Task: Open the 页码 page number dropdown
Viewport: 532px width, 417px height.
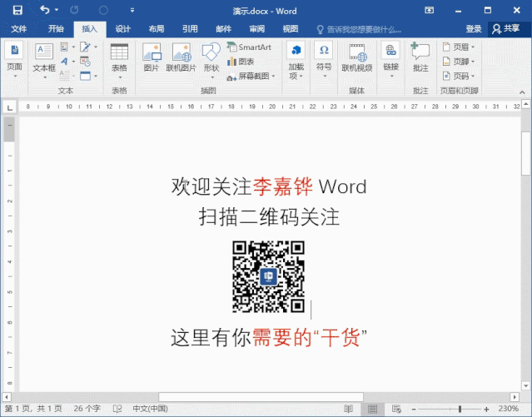Action: click(459, 76)
